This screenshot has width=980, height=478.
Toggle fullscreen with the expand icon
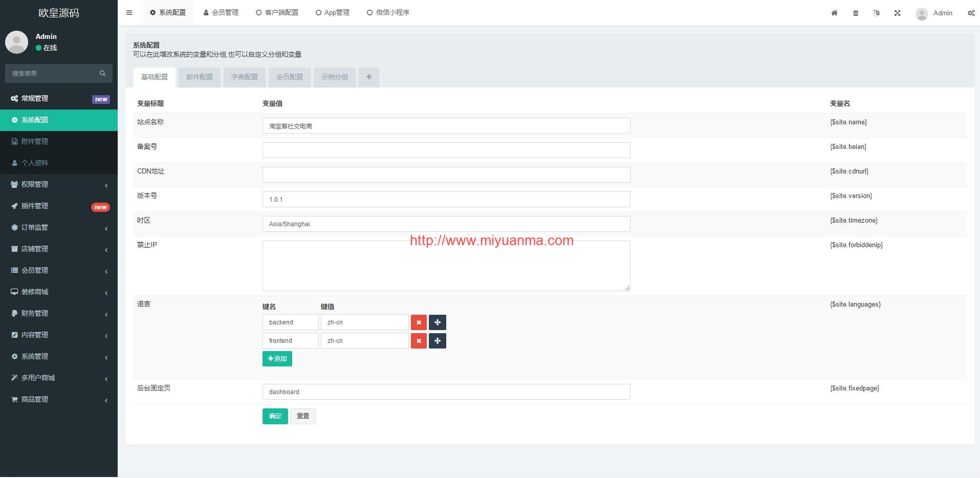(x=898, y=13)
